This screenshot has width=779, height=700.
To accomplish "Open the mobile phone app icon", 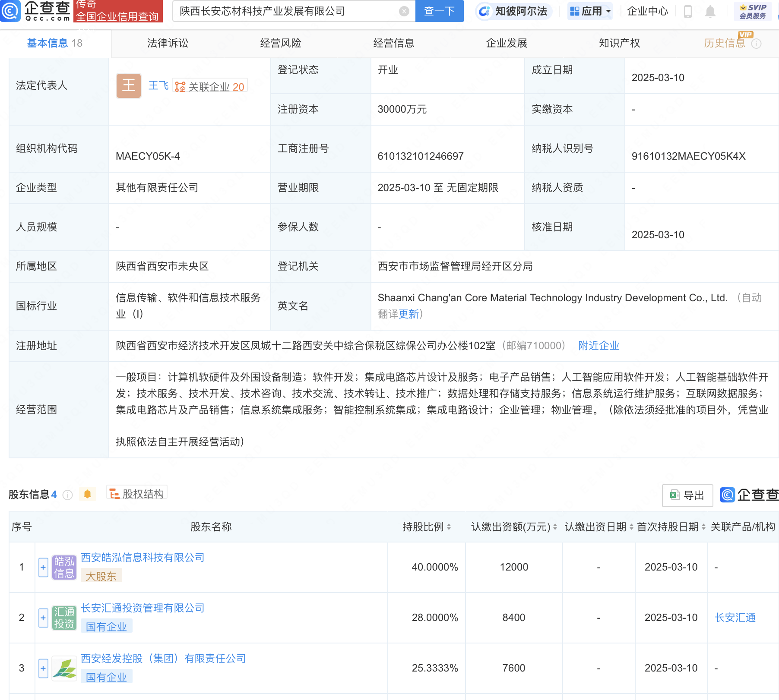I will pyautogui.click(x=688, y=12).
